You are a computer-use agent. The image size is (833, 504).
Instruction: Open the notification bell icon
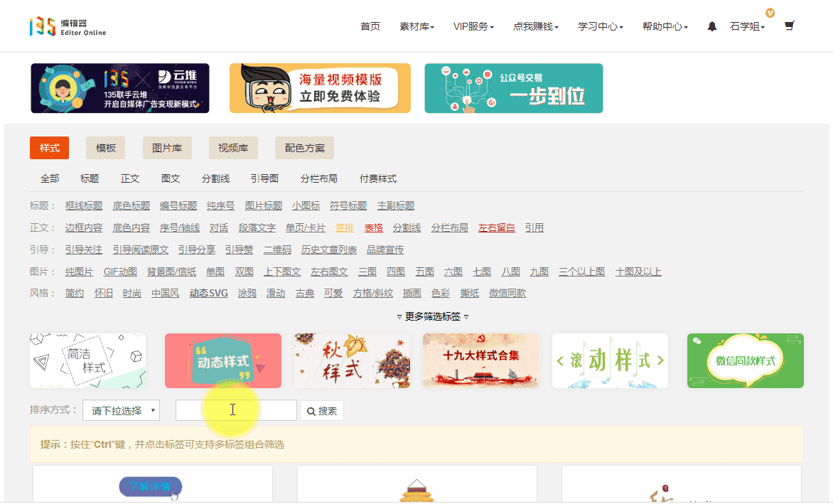point(712,26)
